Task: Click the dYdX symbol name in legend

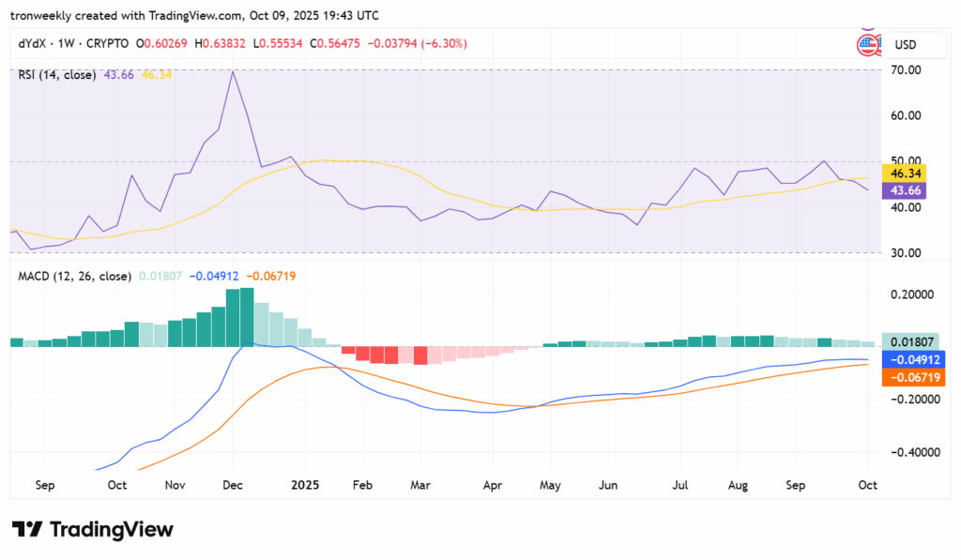Action: click(33, 44)
